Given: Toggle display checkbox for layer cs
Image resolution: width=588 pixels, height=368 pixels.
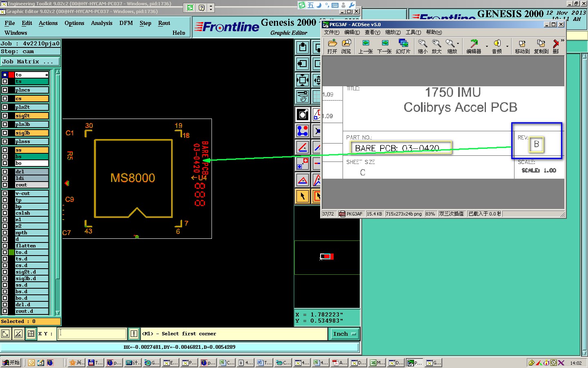Looking at the screenshot, I should pos(5,99).
